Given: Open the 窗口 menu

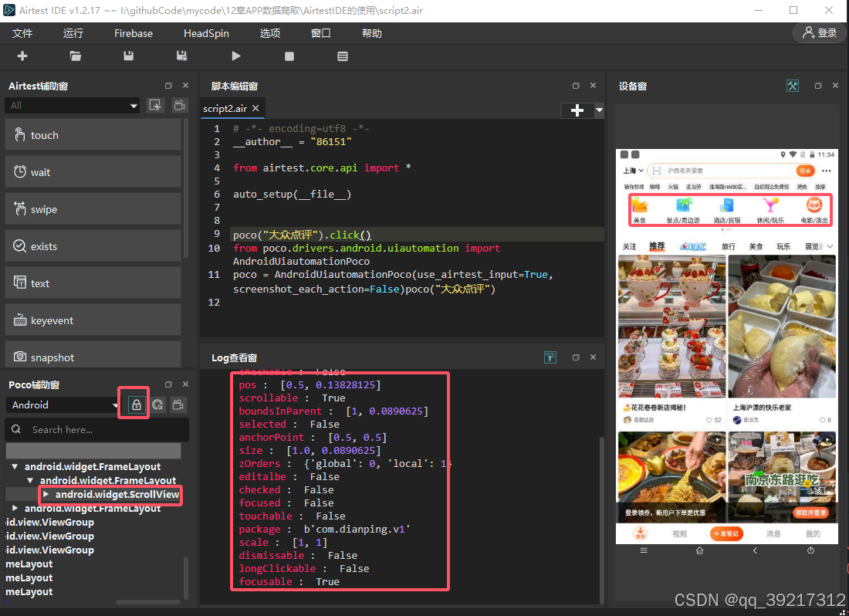Looking at the screenshot, I should (320, 33).
